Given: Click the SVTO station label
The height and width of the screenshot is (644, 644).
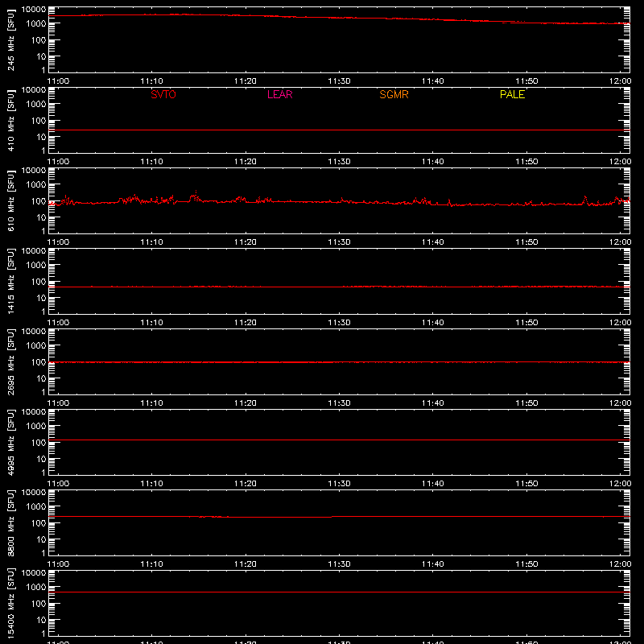Looking at the screenshot, I should click(x=163, y=94).
